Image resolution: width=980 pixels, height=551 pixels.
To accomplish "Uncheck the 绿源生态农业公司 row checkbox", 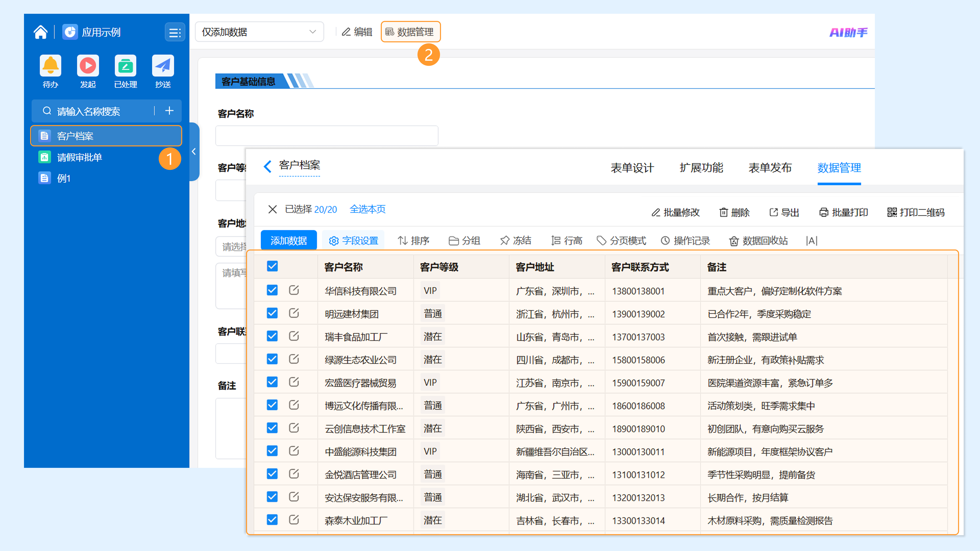I will [272, 359].
